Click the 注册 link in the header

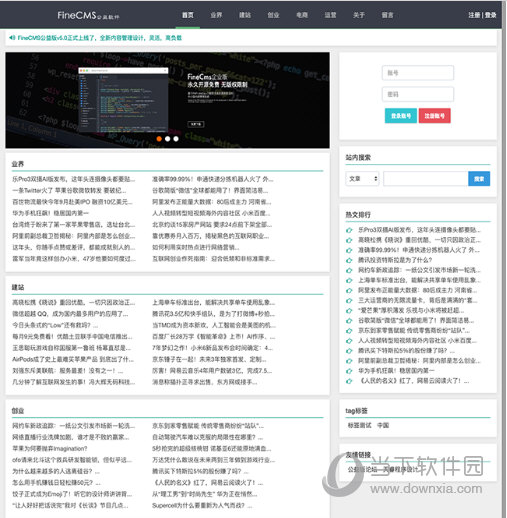pyautogui.click(x=474, y=15)
